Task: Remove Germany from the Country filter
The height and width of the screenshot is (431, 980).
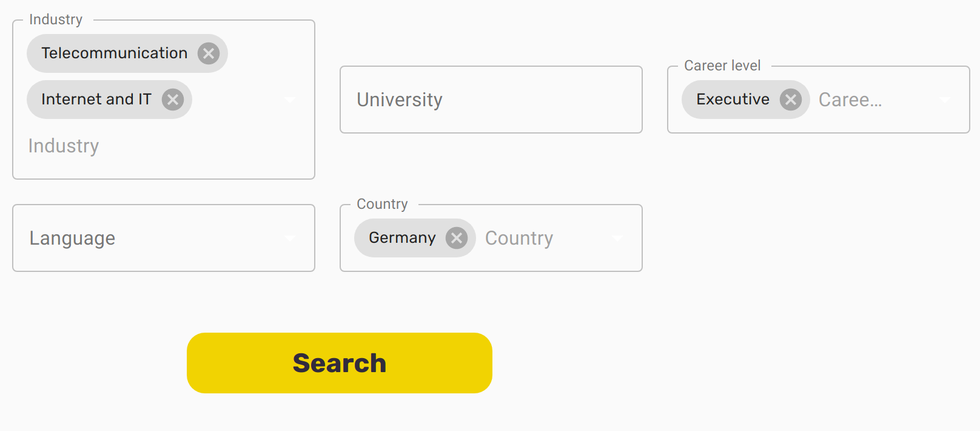Action: point(457,238)
